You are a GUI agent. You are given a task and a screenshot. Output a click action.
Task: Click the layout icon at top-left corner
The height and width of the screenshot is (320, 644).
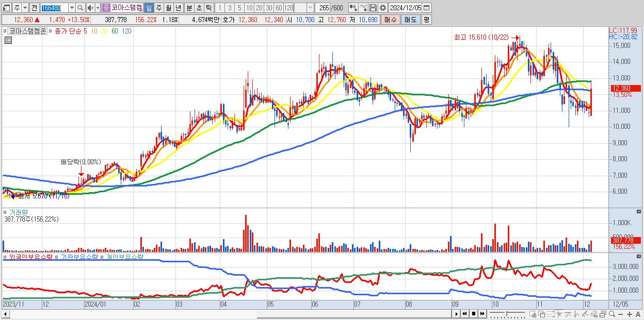pyautogui.click(x=6, y=8)
